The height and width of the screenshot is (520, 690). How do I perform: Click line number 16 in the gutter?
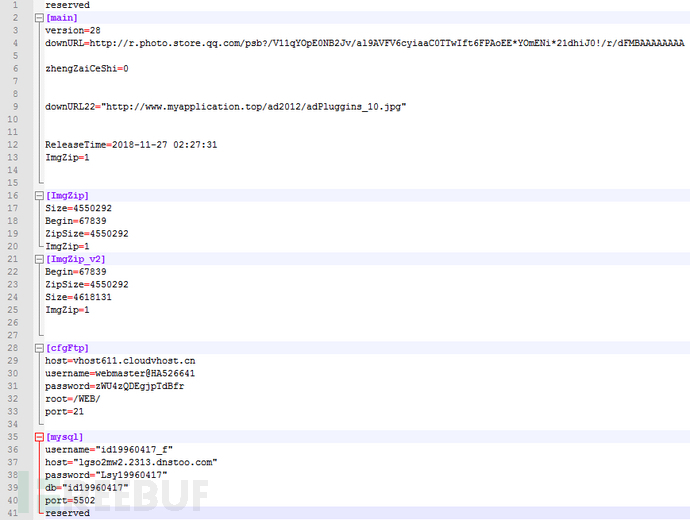coord(13,195)
